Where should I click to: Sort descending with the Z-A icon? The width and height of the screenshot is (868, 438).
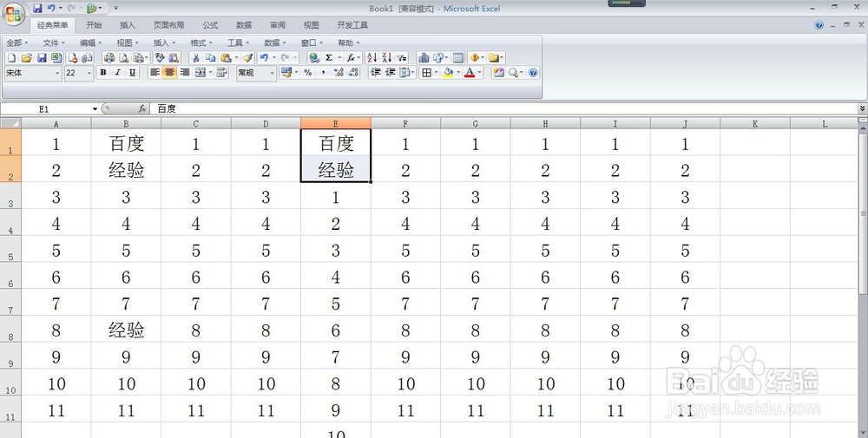[x=386, y=57]
